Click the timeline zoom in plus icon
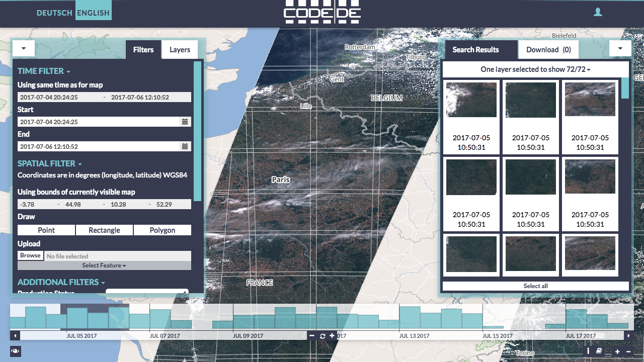 332,336
